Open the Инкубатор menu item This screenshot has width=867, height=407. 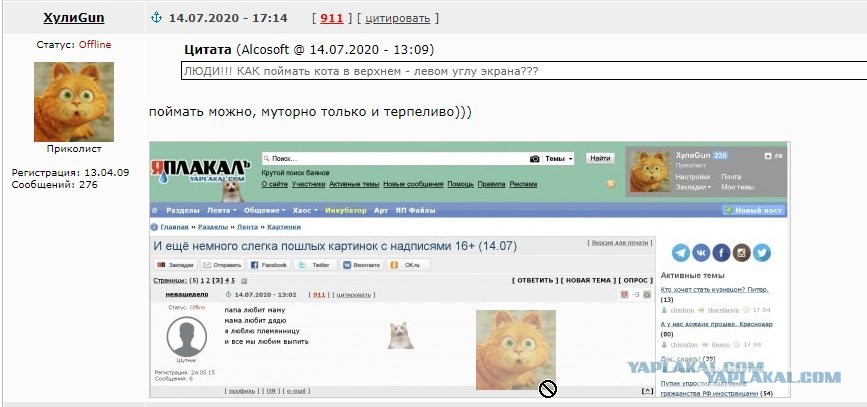pos(346,211)
